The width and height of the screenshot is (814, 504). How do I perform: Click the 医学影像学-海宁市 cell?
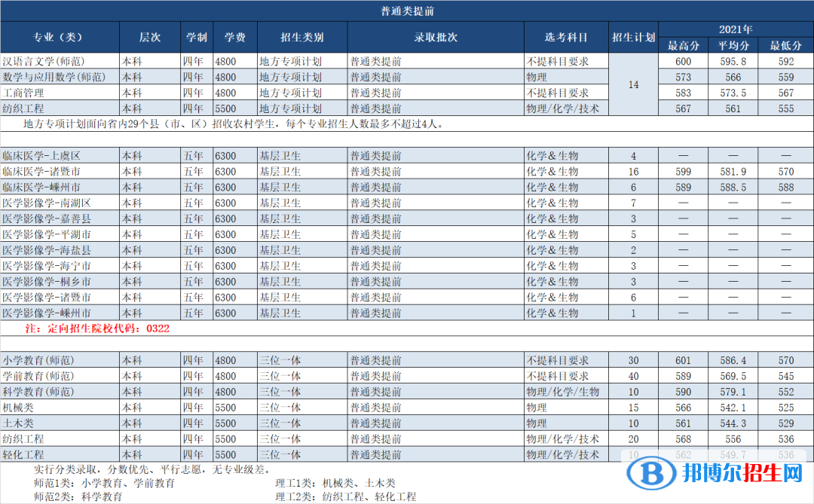click(60, 266)
